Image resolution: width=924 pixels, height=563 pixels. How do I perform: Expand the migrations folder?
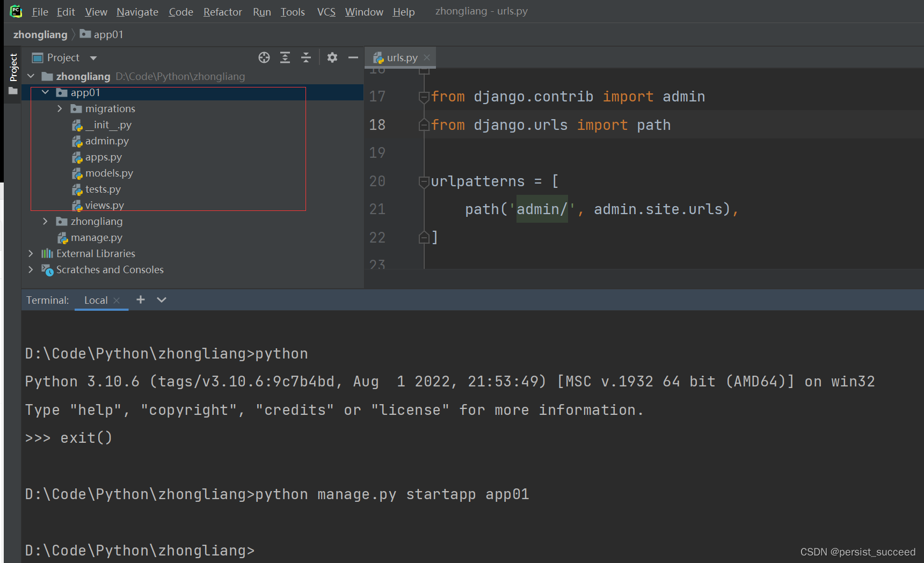[x=59, y=108]
